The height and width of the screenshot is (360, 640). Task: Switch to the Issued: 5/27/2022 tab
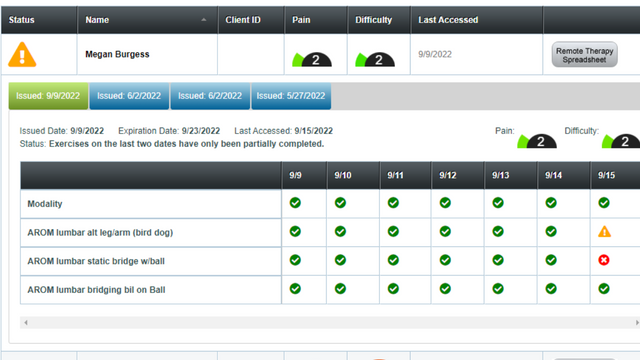click(x=291, y=96)
